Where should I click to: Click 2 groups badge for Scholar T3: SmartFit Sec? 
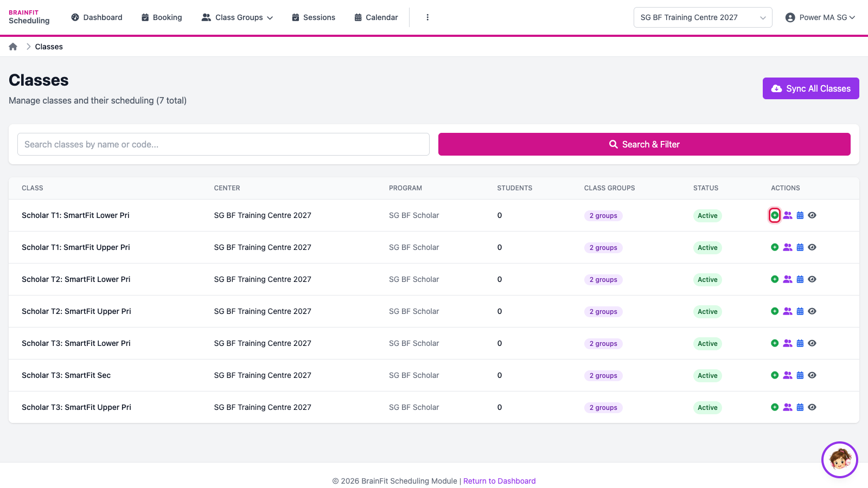[603, 375]
